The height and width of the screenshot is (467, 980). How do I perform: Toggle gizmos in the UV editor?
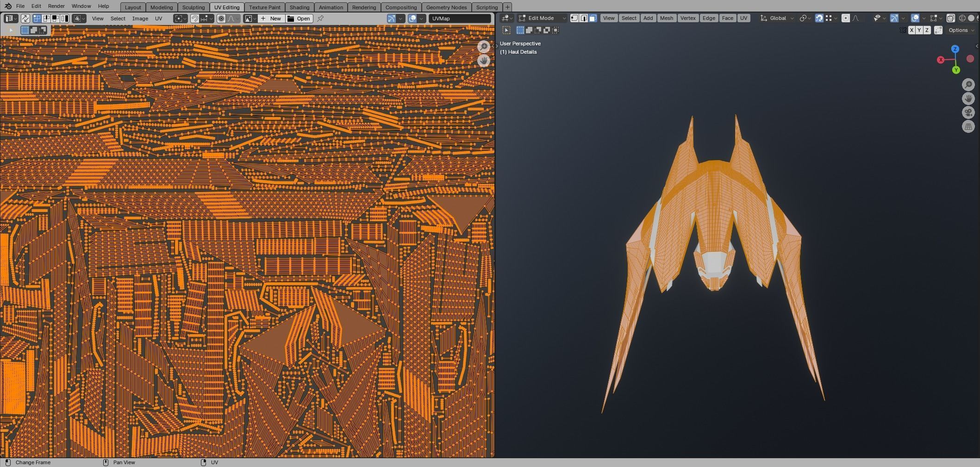392,19
